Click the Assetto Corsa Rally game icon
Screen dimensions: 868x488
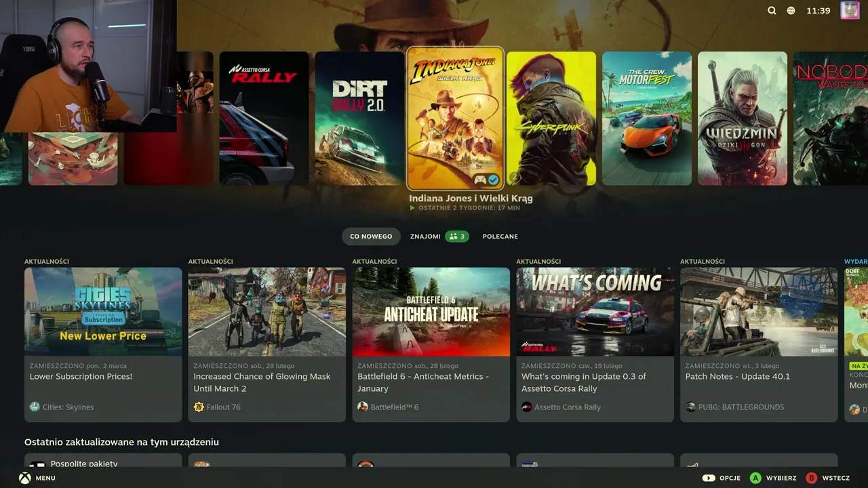point(527,407)
